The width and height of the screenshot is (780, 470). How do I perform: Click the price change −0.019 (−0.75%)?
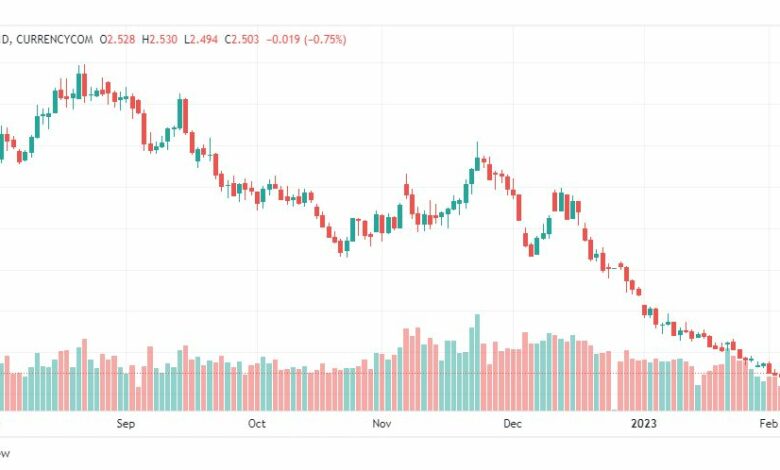(306, 39)
